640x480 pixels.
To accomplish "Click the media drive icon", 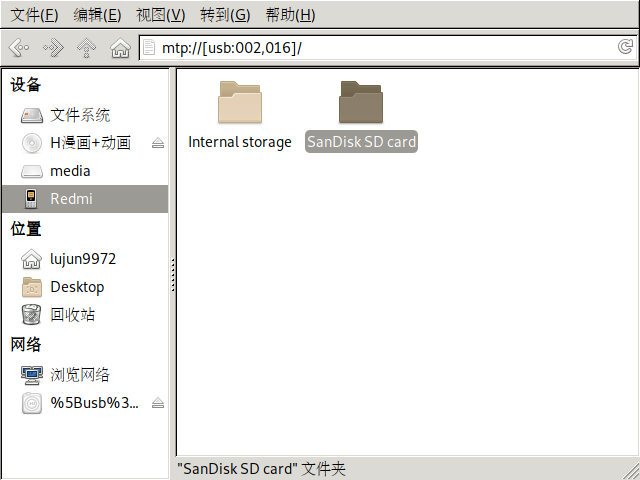I will (x=32, y=171).
